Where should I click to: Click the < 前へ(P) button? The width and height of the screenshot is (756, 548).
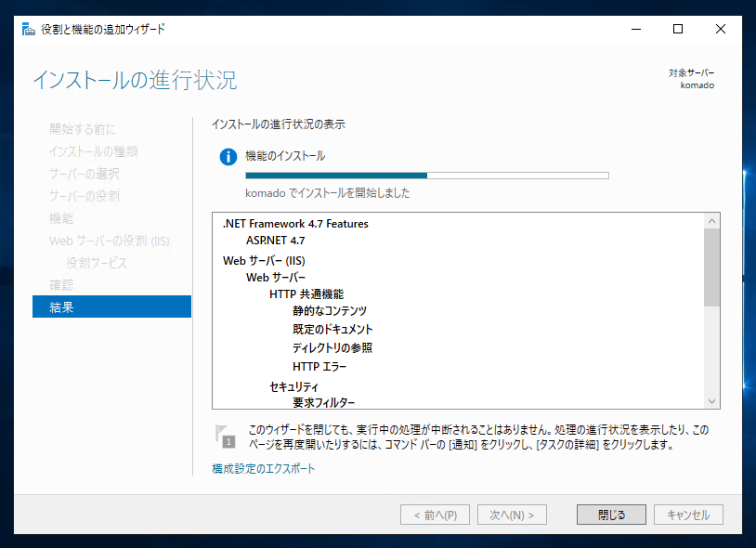pos(435,515)
